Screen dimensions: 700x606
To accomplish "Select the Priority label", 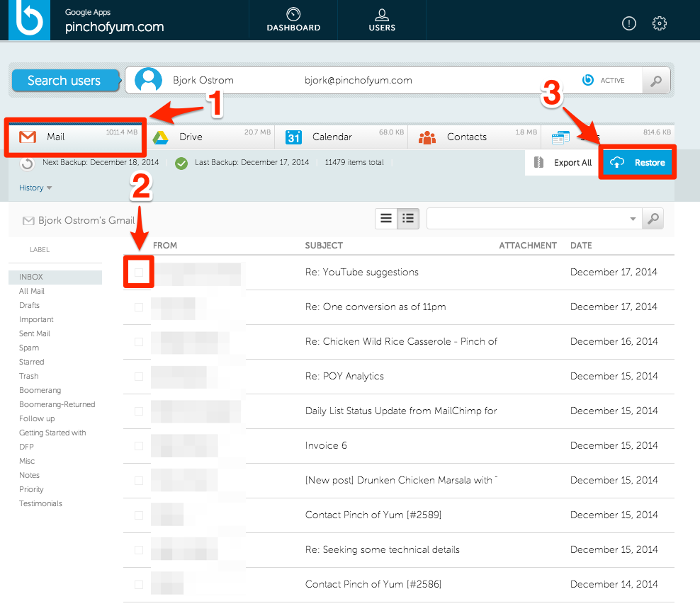I will pos(31,490).
